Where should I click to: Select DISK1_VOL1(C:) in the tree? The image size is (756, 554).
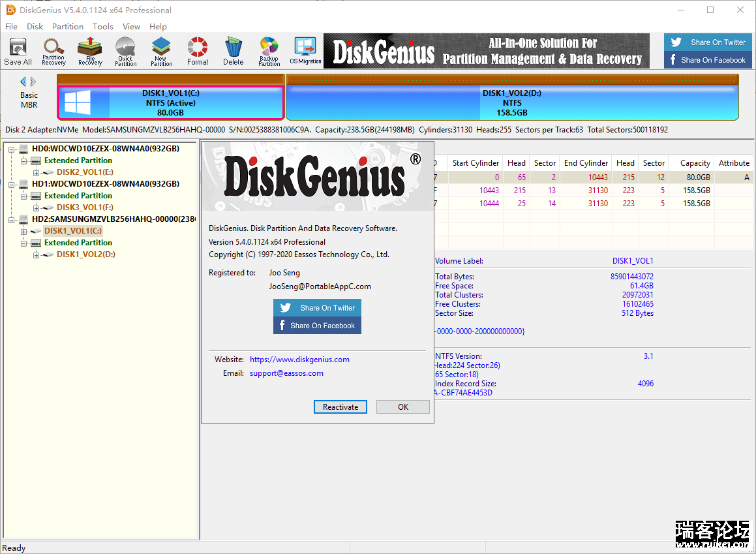(x=73, y=231)
